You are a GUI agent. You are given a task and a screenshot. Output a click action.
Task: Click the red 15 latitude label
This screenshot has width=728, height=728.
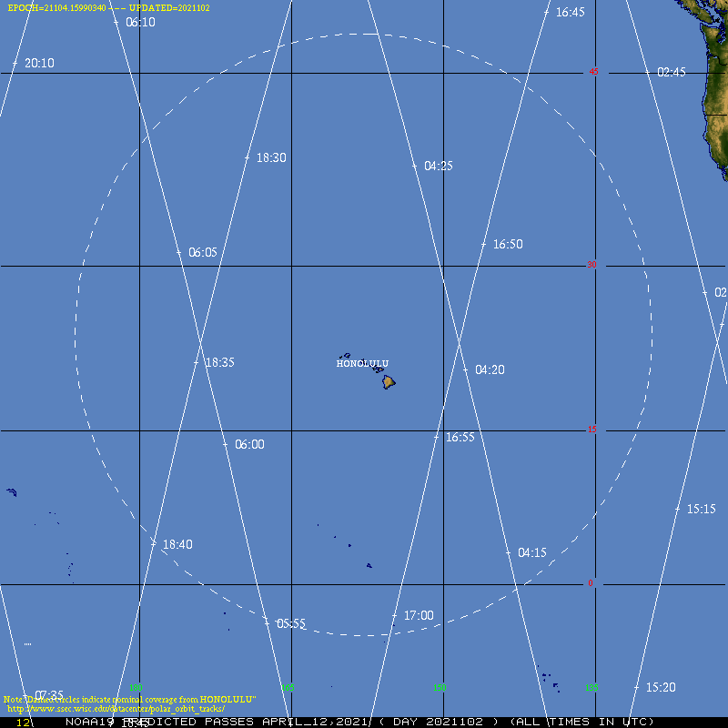point(592,430)
